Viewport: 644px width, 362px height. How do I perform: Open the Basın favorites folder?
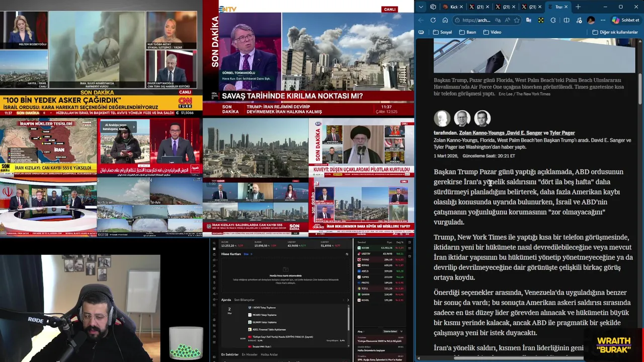tap(467, 32)
